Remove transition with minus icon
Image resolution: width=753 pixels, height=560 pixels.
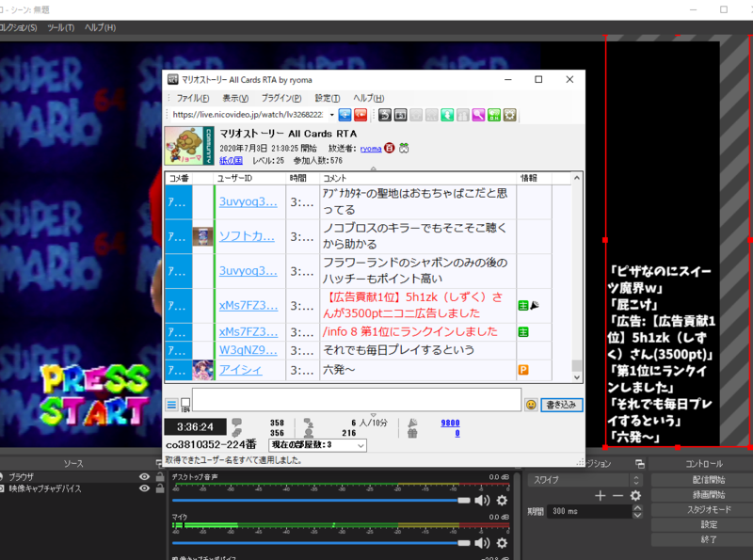click(617, 496)
